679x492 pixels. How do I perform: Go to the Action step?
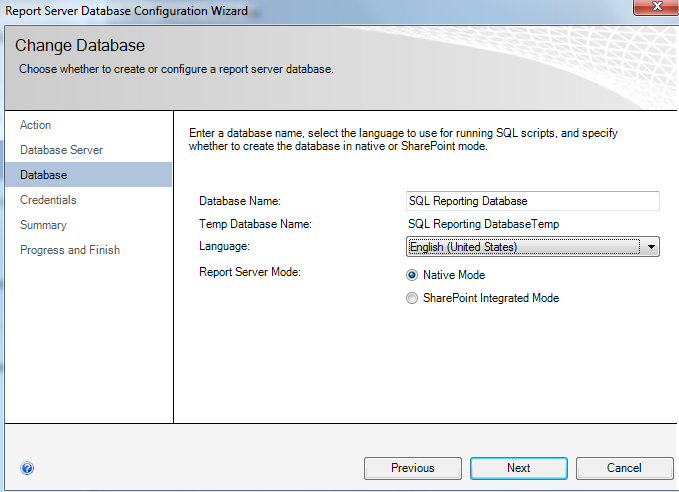tap(36, 125)
